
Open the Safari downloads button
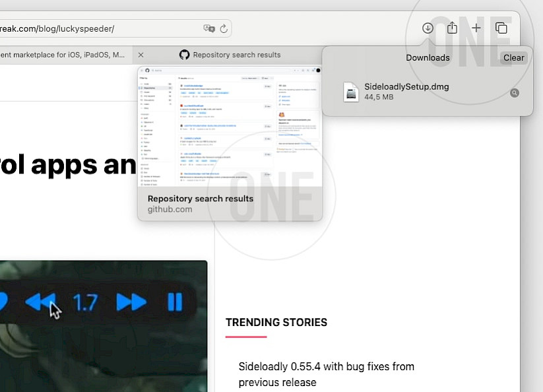click(x=428, y=28)
